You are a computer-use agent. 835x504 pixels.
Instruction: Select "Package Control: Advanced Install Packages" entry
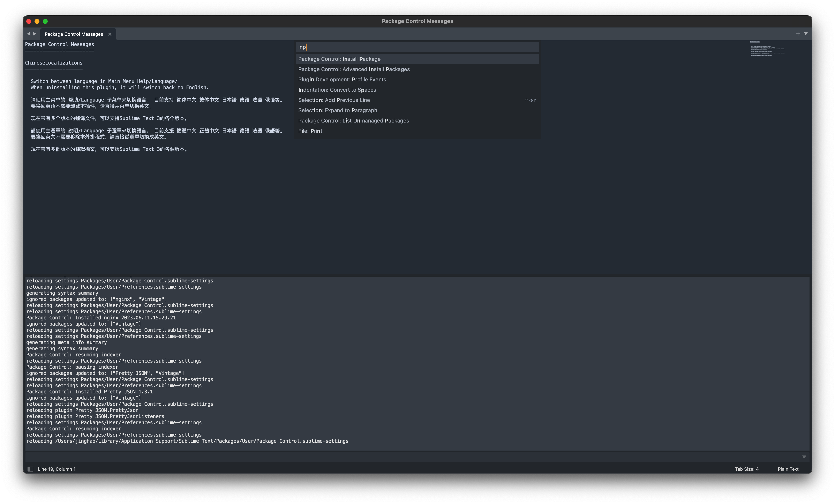tap(354, 69)
